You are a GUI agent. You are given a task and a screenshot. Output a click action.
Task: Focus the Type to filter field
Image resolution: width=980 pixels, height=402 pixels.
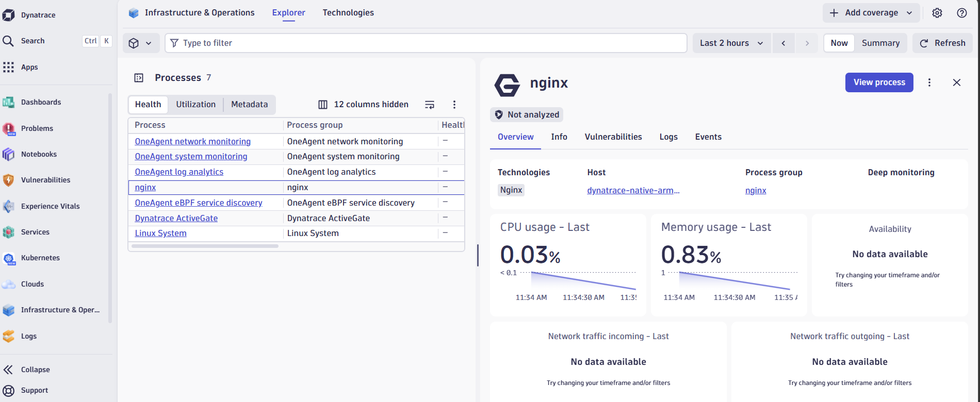pyautogui.click(x=426, y=43)
